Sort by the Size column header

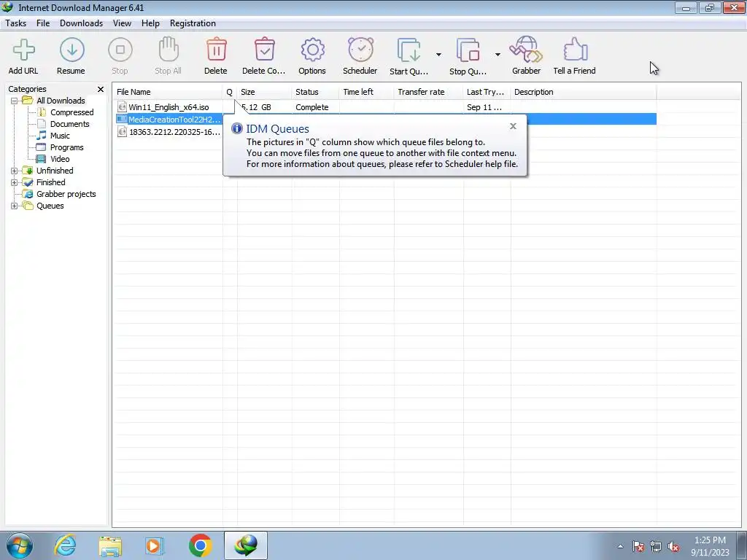click(264, 92)
